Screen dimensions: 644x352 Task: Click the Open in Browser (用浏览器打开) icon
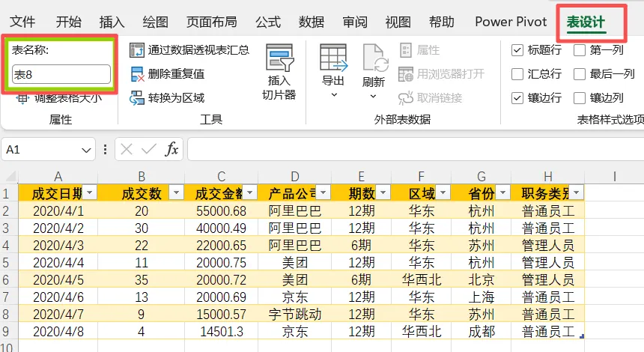pos(406,74)
